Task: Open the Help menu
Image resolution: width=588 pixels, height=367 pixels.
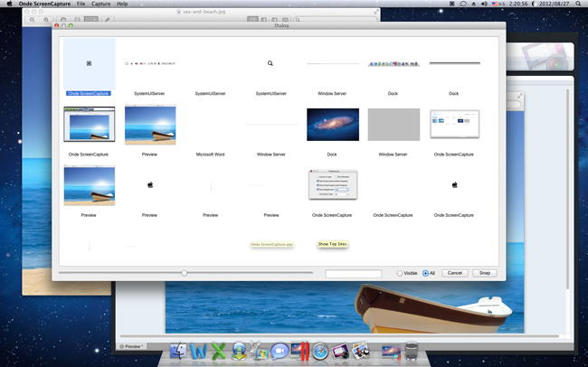Action: (122, 4)
